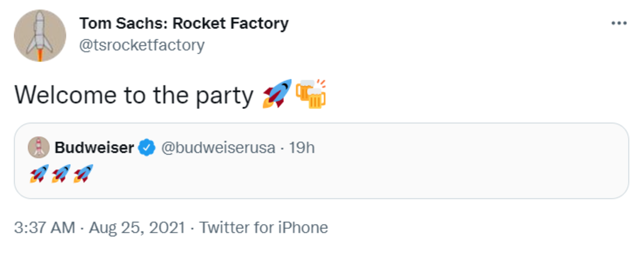
Task: Click the 'Welcome to the party' tweet text
Action: (x=133, y=95)
